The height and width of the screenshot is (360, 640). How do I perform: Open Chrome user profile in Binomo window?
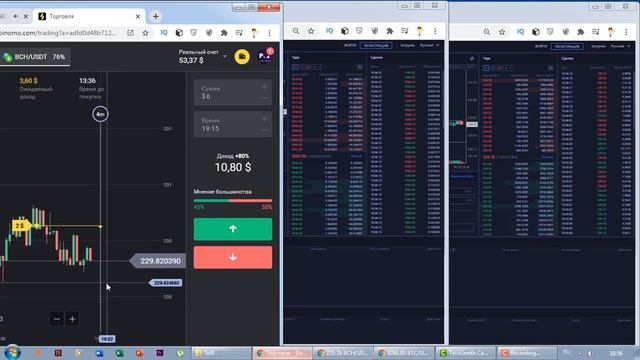(x=254, y=33)
